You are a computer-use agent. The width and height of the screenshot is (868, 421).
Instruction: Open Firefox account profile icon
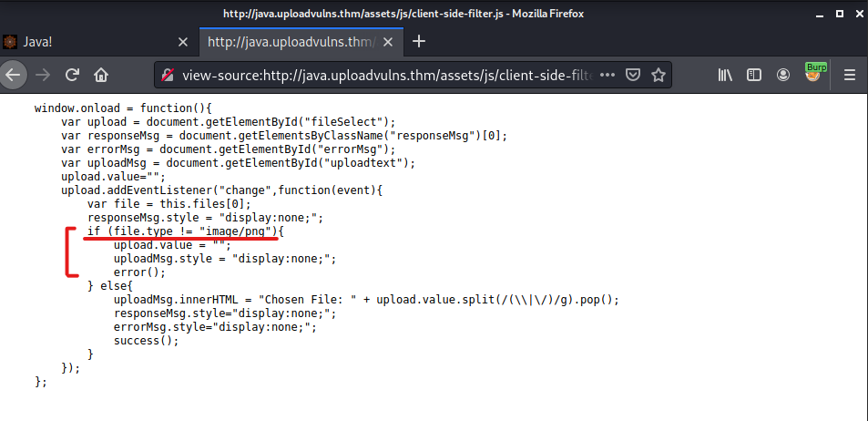tap(782, 75)
